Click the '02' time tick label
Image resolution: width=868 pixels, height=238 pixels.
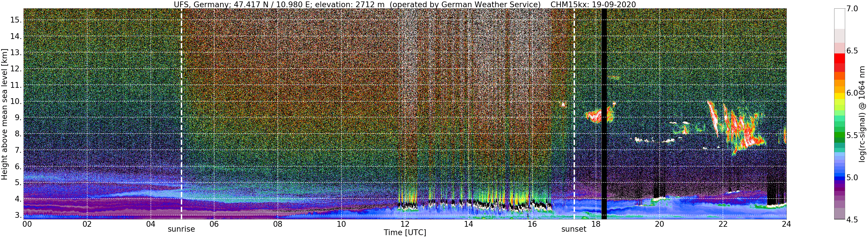pos(87,224)
